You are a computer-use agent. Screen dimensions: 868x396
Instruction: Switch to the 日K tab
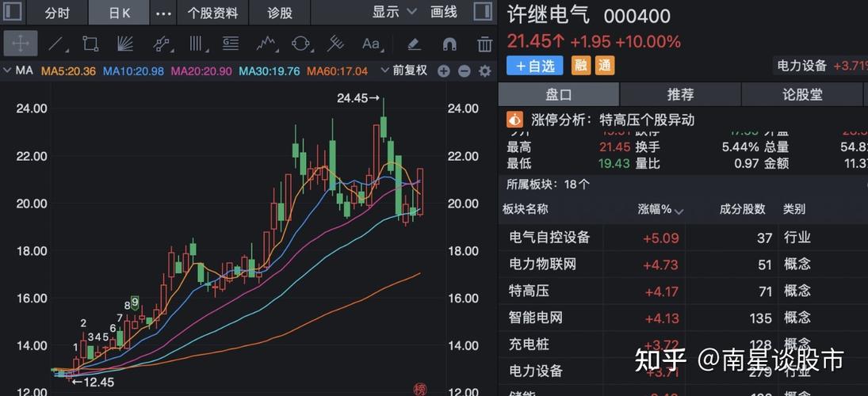(120, 13)
